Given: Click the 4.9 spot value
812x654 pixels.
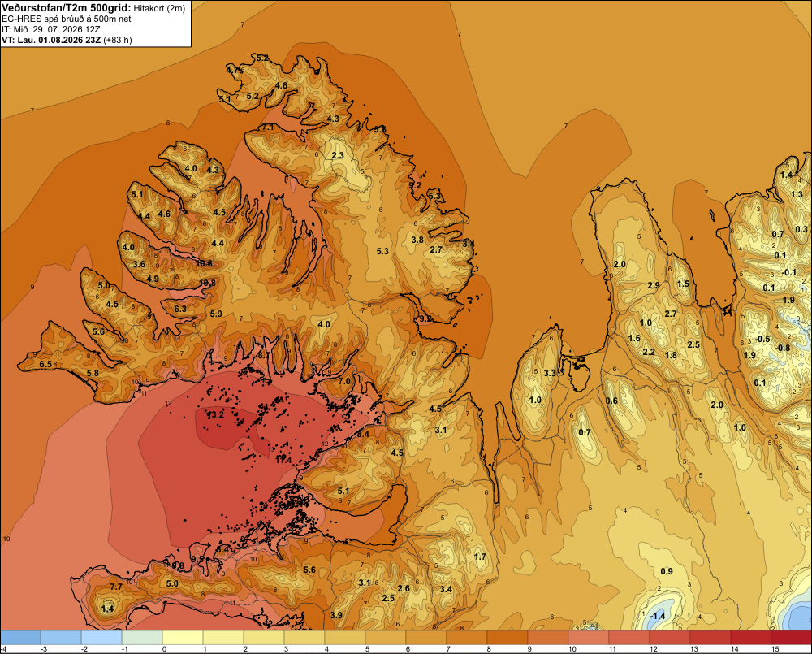Looking at the screenshot, I should (153, 279).
